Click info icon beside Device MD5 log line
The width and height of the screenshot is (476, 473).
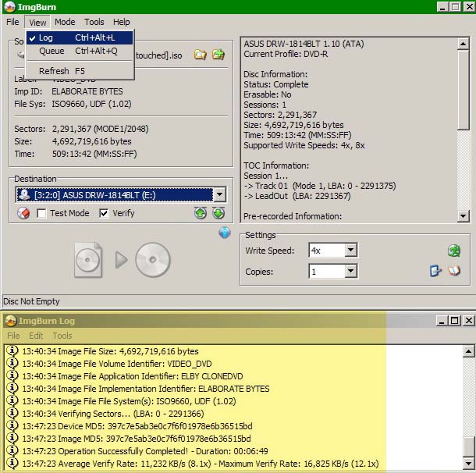(12, 425)
